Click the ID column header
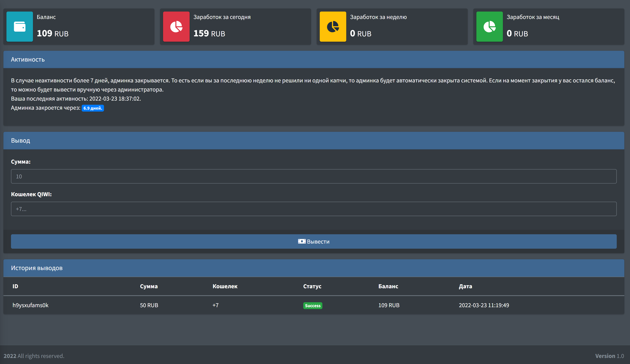This screenshot has height=364, width=630. pos(15,286)
